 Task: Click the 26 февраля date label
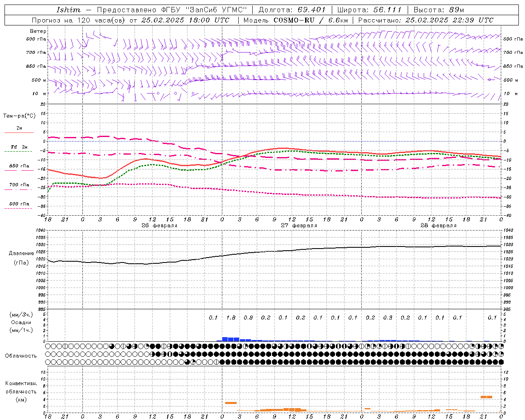click(x=160, y=226)
